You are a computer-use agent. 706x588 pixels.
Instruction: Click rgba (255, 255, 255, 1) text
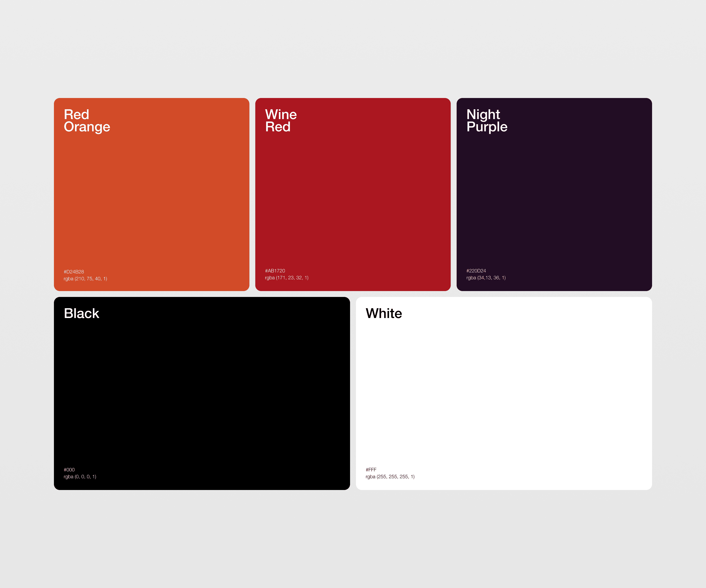390,477
